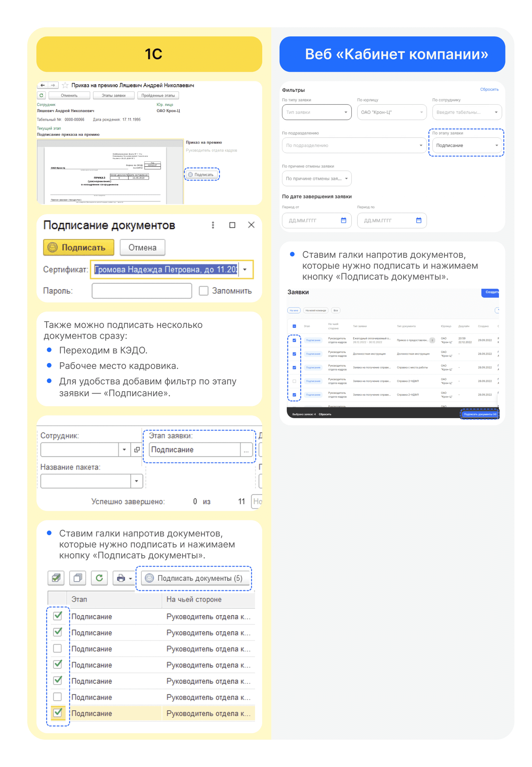This screenshot has height=767, width=532.
Task: Click the forward arrow in the 1C order header
Action: coord(53,85)
